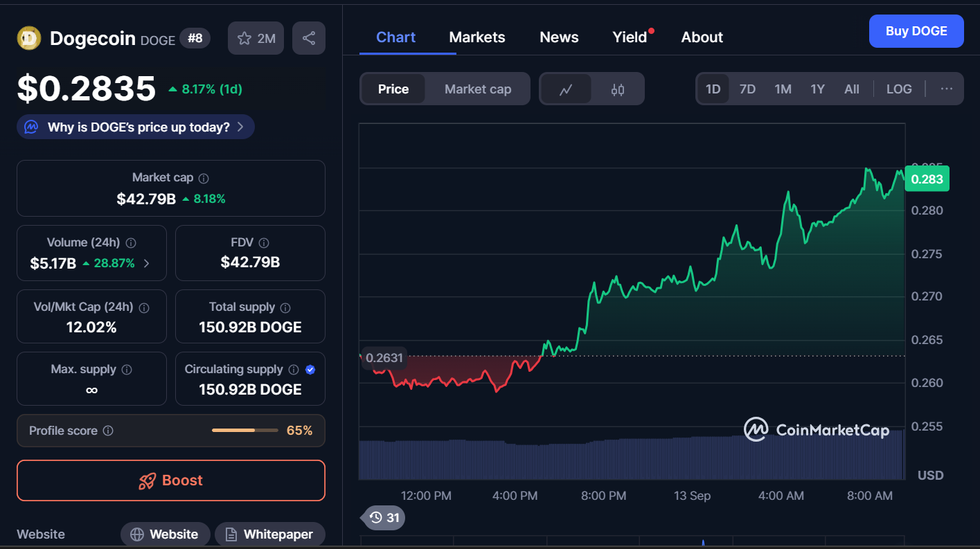980x549 pixels.
Task: Click Vol/Mkt Cap (24h) info icon
Action: click(x=145, y=307)
